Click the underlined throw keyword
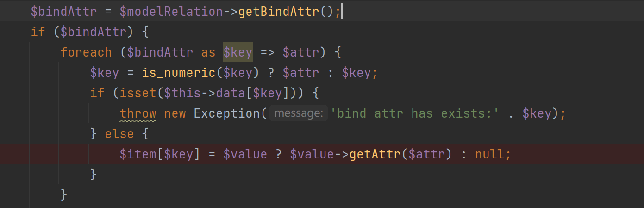644x208 pixels. (138, 113)
